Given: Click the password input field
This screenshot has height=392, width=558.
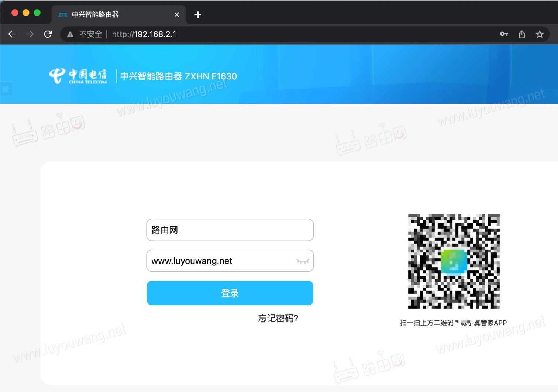Looking at the screenshot, I should click(221, 261).
